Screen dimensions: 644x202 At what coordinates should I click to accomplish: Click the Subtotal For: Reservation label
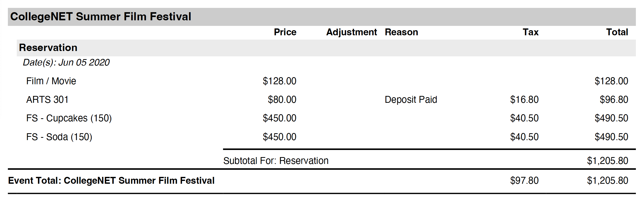pos(276,161)
